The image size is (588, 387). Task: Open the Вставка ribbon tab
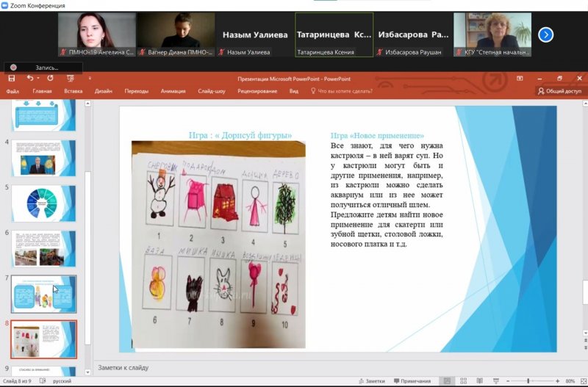pyautogui.click(x=73, y=91)
